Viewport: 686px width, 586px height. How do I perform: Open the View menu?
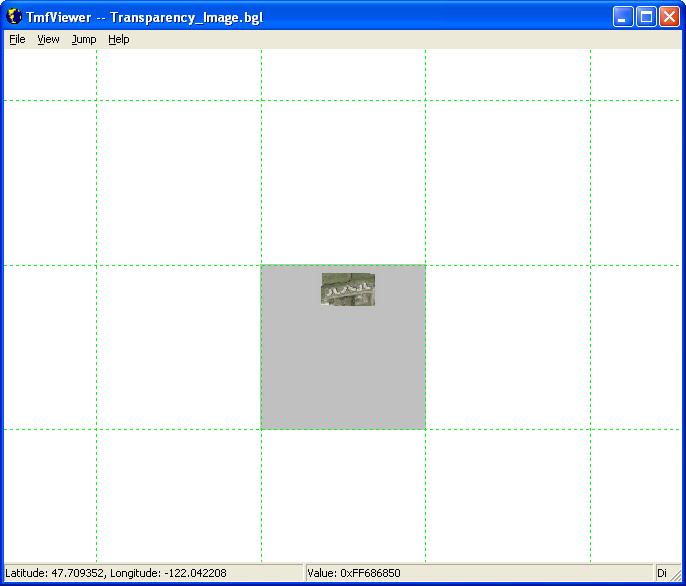pyautogui.click(x=48, y=40)
